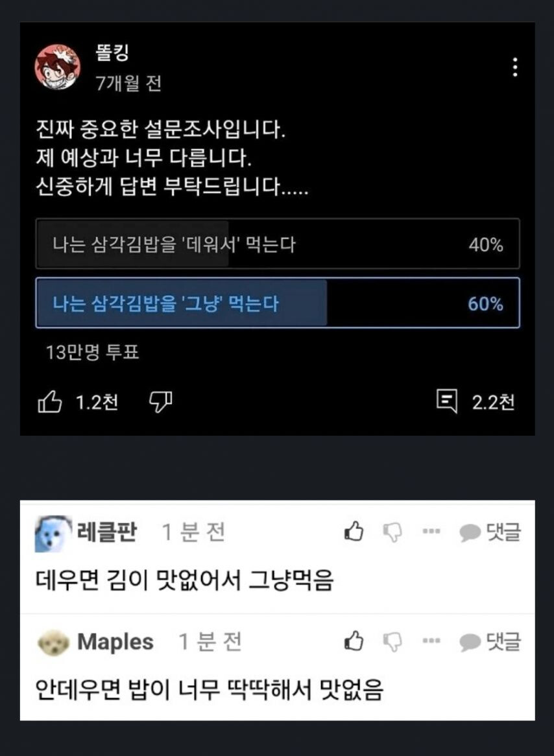Open 똘킹's profile avatar
The height and width of the screenshot is (756, 554).
coord(58,67)
